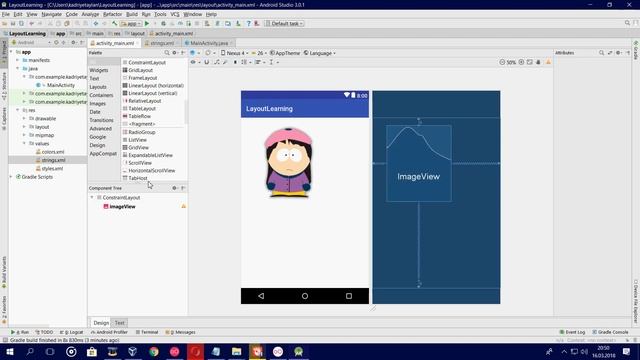Screen dimensions: 640x360
Task: Click the AppTheme button
Action: [285, 53]
